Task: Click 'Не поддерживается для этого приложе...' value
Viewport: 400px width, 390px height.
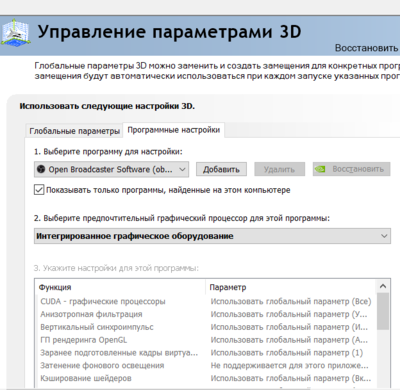Action: [289, 366]
